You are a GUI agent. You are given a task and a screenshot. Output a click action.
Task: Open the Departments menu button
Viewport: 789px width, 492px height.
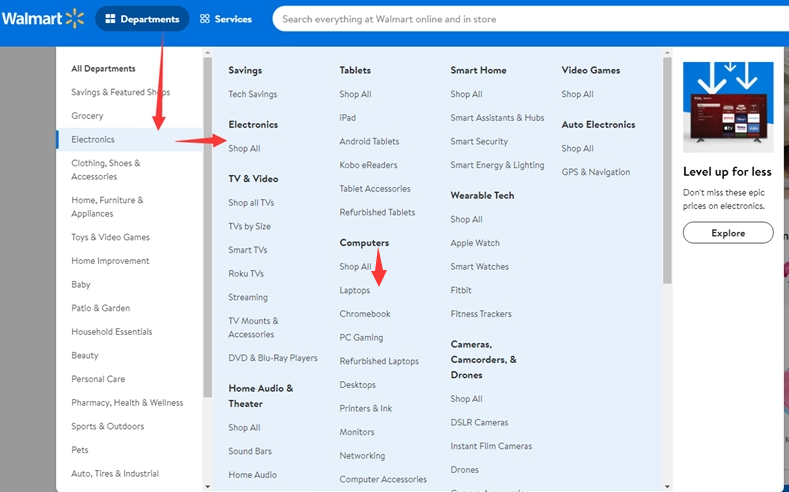142,19
